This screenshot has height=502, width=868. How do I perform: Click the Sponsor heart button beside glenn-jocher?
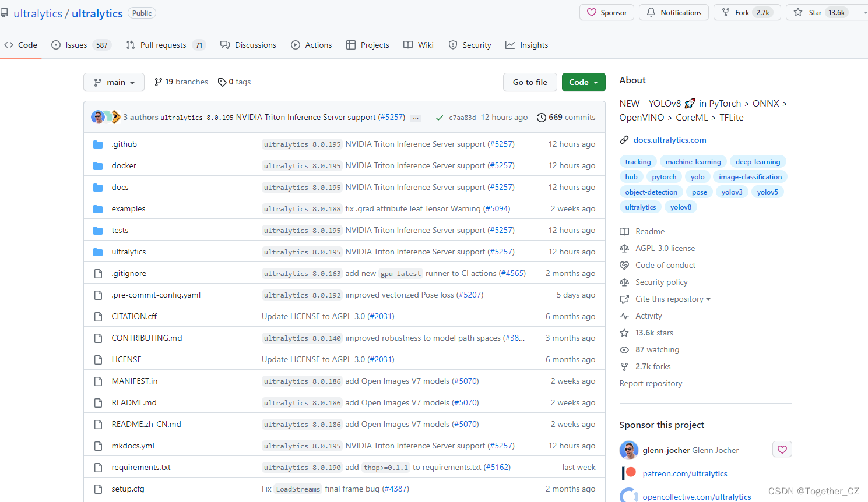(782, 450)
